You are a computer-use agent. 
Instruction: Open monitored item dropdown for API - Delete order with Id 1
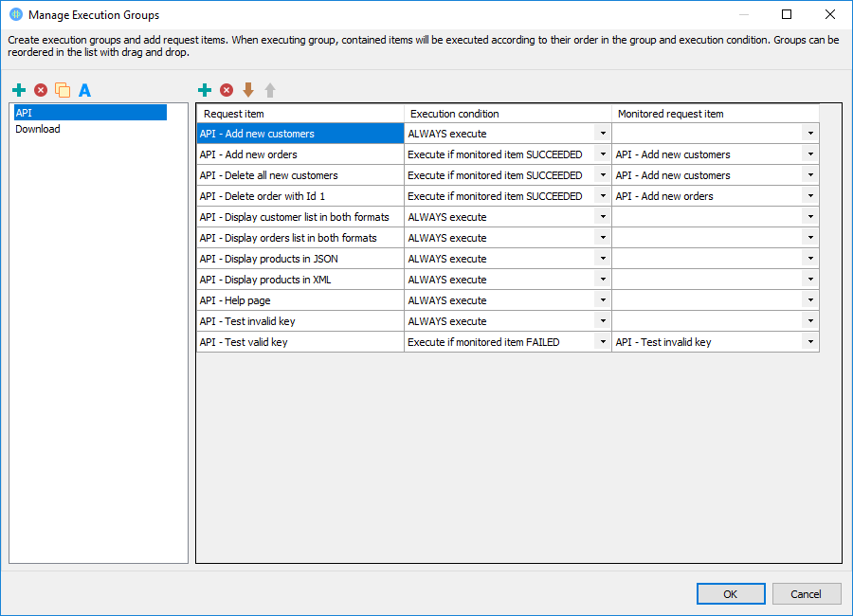[x=810, y=195]
